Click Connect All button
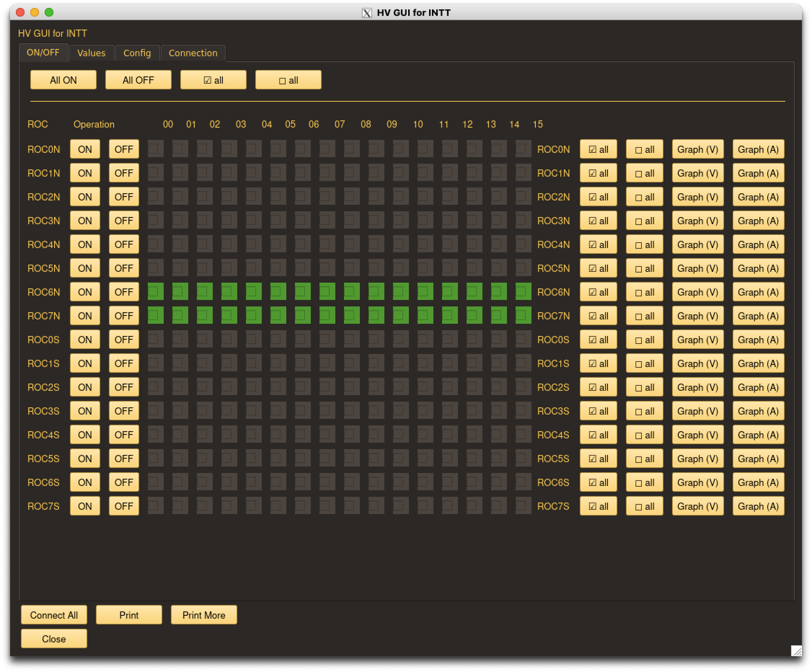Image resolution: width=812 pixels, height=672 pixels. [54, 615]
